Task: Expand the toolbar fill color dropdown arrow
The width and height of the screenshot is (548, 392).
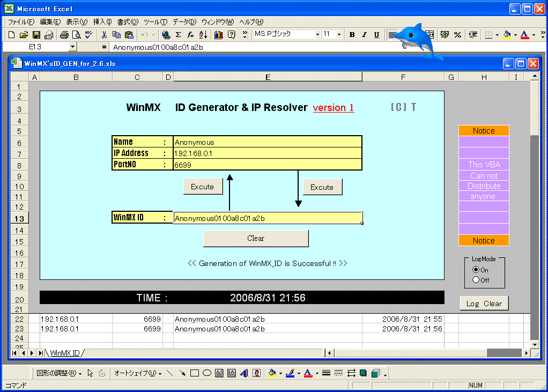Action: [515, 34]
